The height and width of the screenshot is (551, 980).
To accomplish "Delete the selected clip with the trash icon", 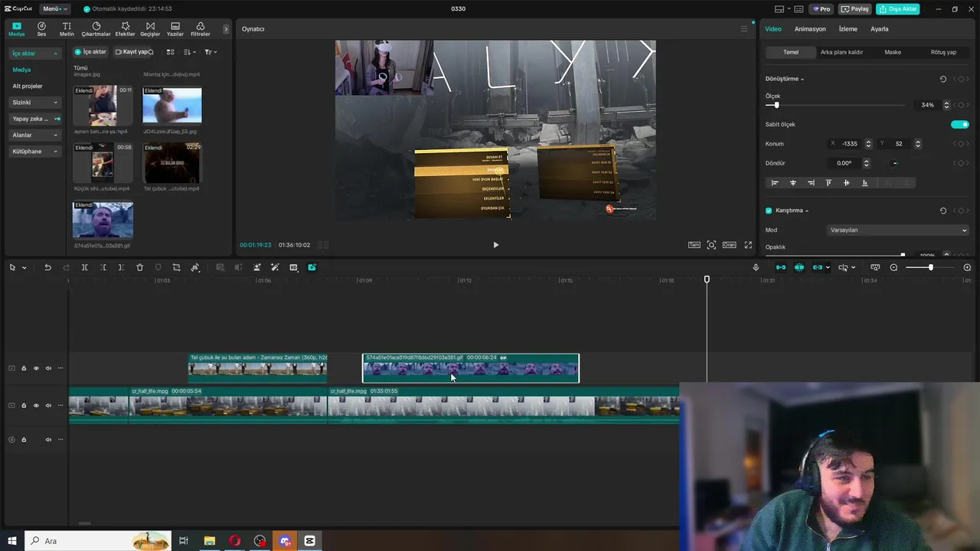I will click(x=139, y=267).
